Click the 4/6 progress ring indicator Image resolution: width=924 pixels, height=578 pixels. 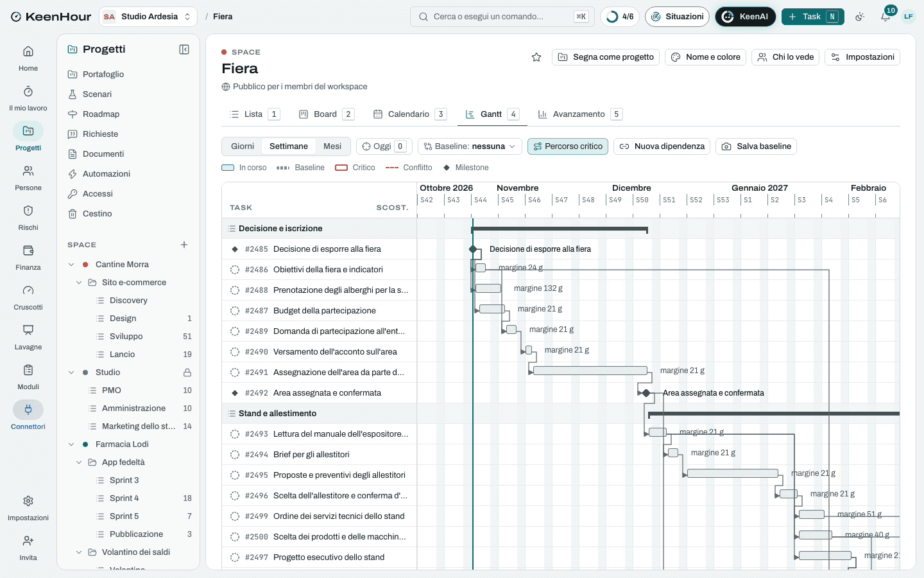pos(620,17)
